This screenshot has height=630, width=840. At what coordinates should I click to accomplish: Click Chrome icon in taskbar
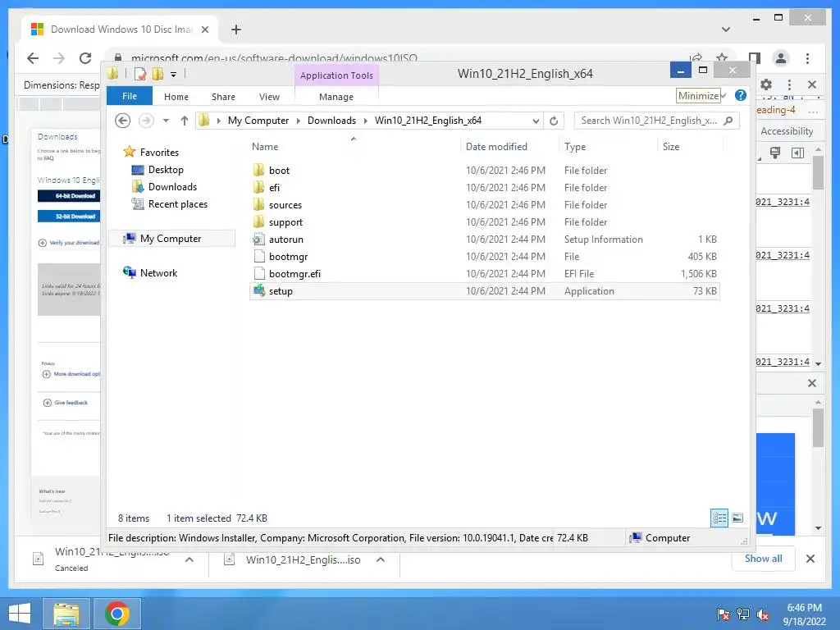click(116, 614)
